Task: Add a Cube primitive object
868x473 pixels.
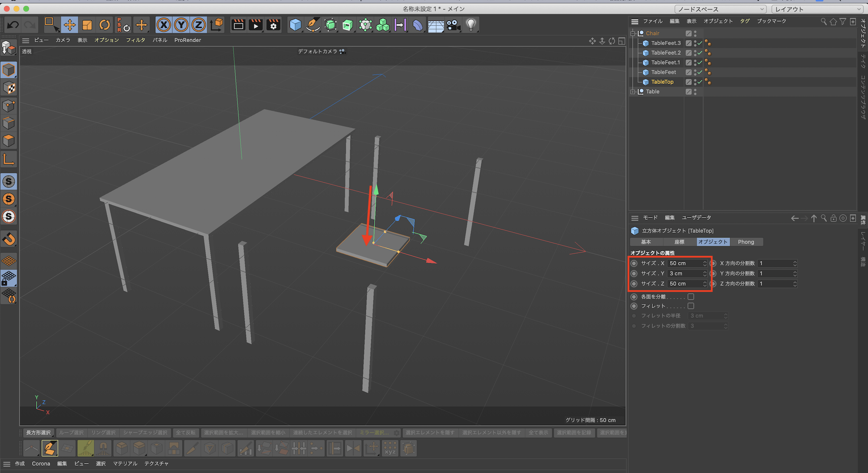Action: (x=295, y=25)
